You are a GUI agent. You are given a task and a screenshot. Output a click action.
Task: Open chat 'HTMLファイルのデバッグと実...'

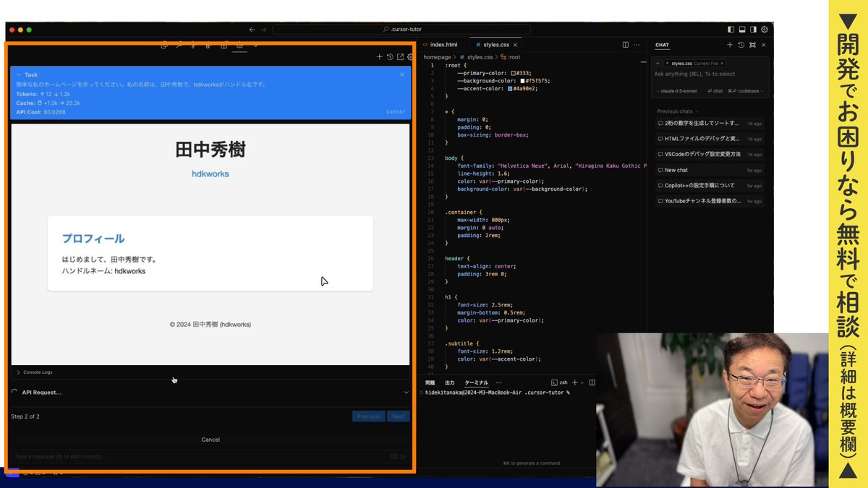709,139
